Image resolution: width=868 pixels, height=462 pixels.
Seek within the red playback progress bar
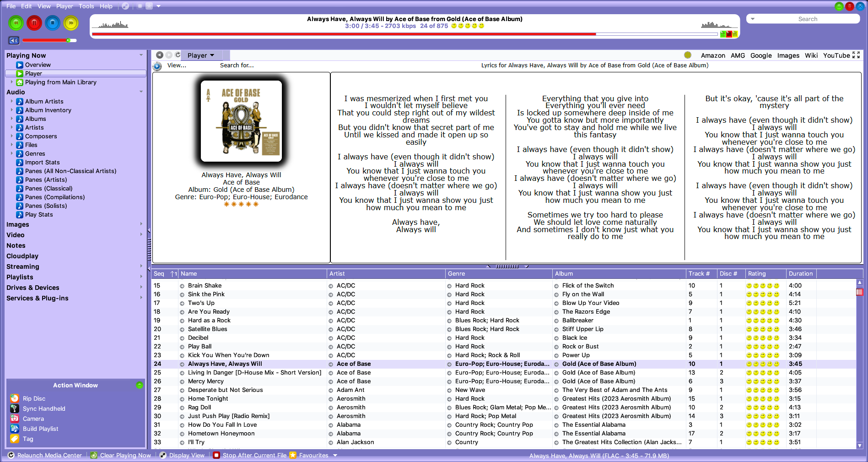[x=404, y=34]
